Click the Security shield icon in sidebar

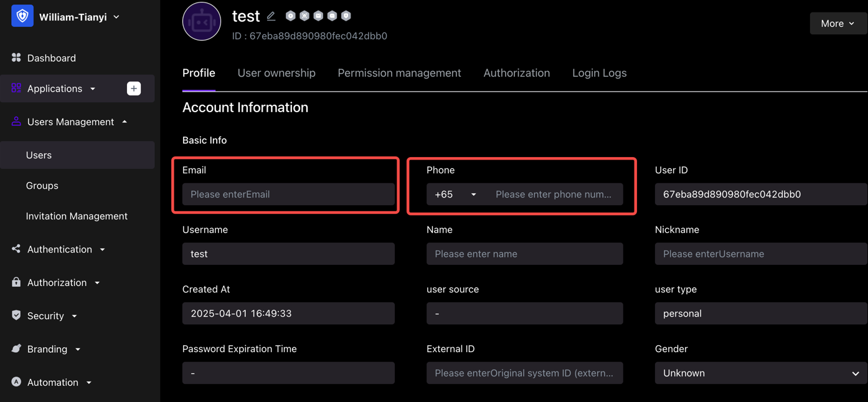(x=16, y=315)
